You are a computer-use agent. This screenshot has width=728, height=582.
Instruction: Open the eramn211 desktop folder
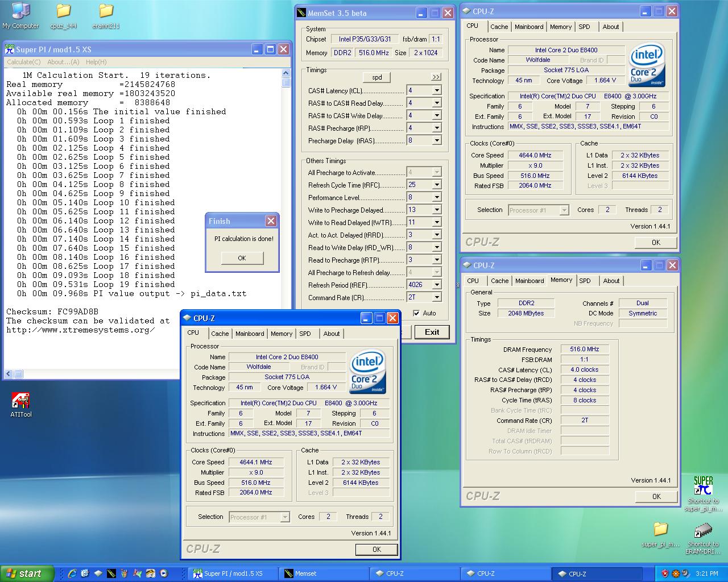[106, 15]
